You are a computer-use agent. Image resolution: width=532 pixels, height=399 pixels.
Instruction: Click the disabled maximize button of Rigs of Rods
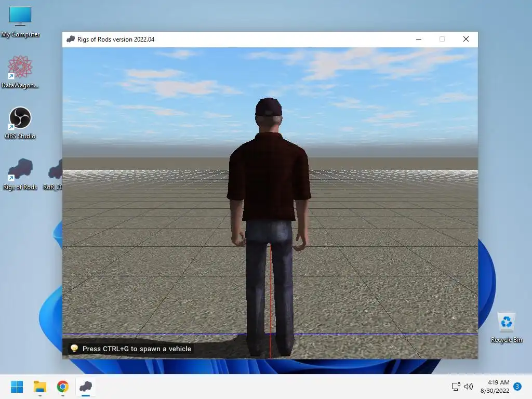coord(442,39)
